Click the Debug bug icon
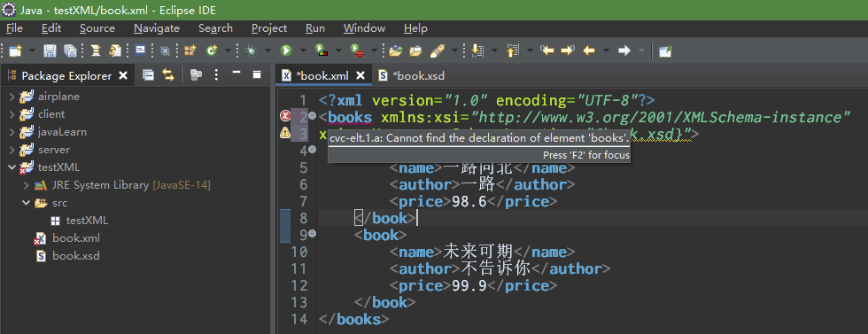Screen dimensions: 868x334 click(x=251, y=51)
